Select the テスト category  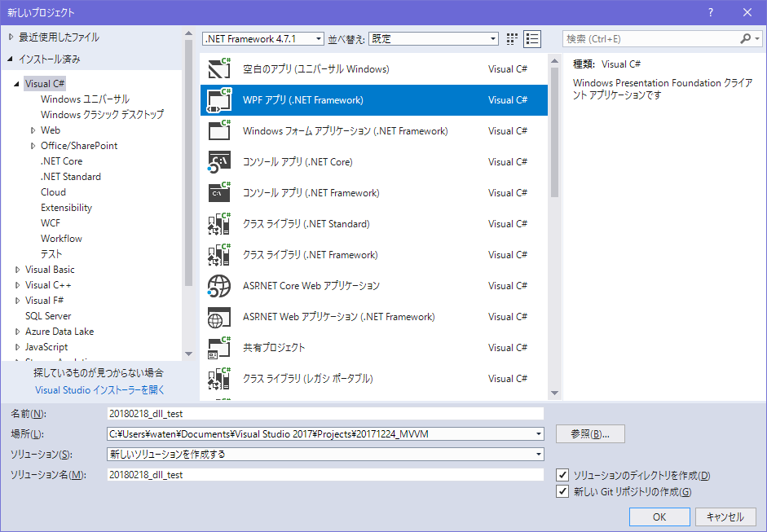click(51, 254)
